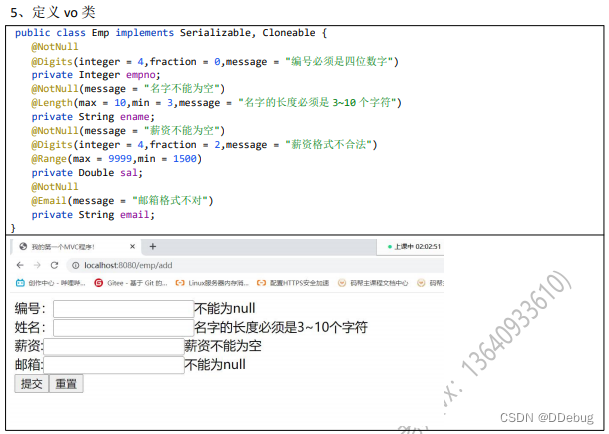The image size is (609, 434).
Task: Click code line private String email;
Action: (x=93, y=214)
